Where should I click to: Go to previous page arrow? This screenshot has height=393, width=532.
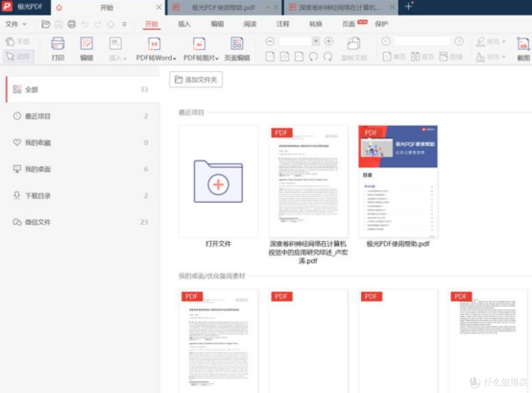point(386,41)
